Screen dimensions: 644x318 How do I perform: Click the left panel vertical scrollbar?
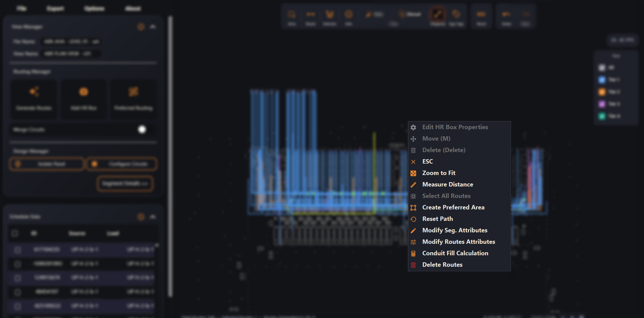point(170,156)
